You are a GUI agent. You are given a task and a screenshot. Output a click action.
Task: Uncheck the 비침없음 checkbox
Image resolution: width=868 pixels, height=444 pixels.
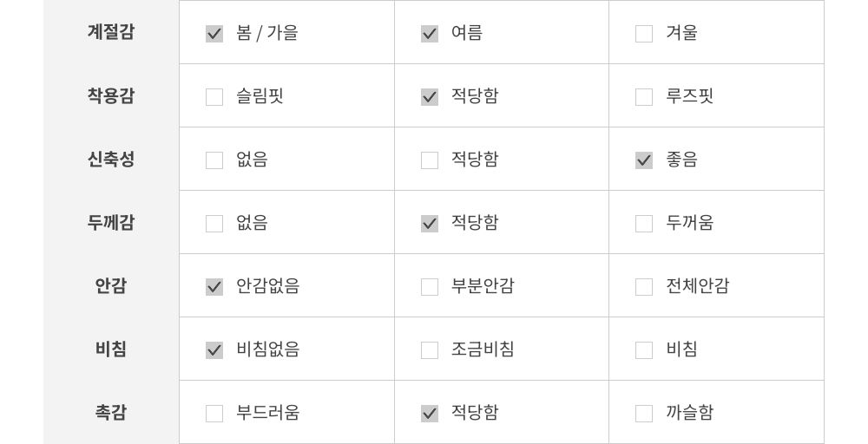click(214, 350)
